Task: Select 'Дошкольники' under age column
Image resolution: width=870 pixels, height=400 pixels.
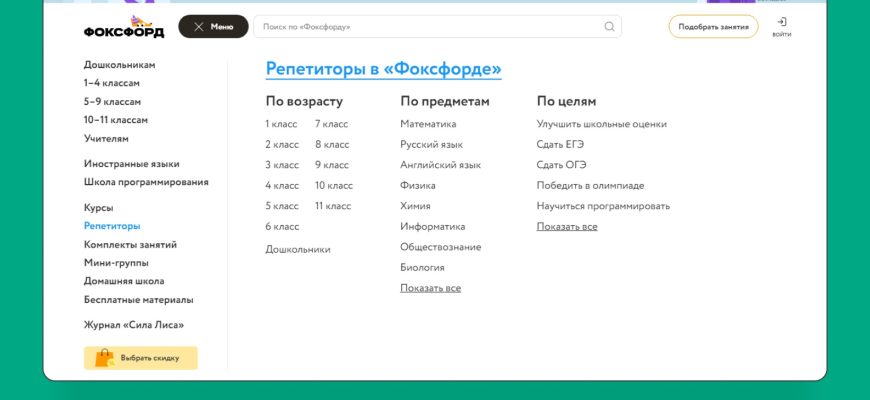Action: click(297, 249)
